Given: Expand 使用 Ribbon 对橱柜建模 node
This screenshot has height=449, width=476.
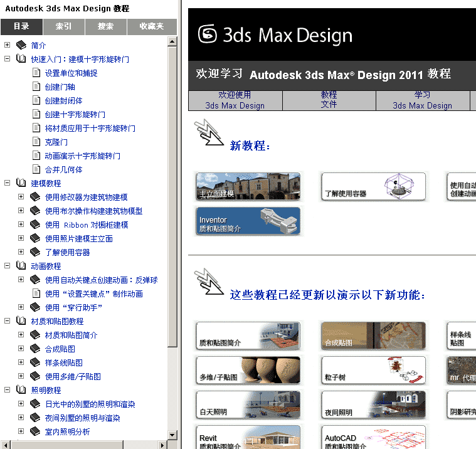Looking at the screenshot, I should click(x=21, y=224).
